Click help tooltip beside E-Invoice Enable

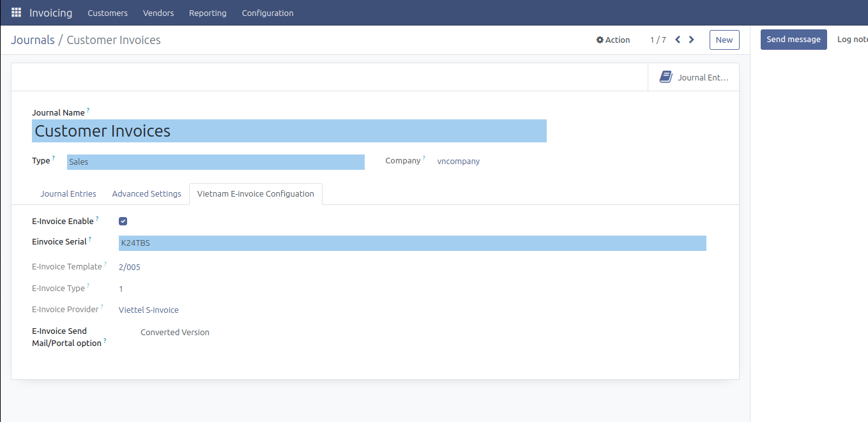[x=97, y=219]
